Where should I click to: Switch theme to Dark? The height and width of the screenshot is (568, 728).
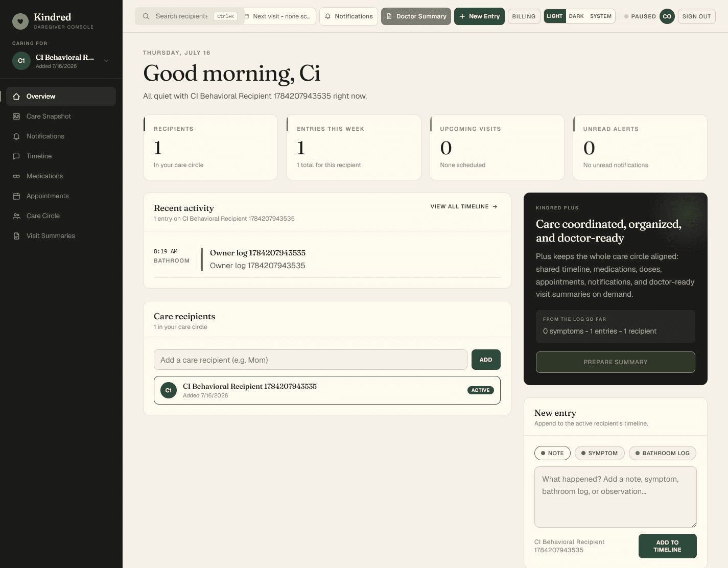[x=576, y=16]
